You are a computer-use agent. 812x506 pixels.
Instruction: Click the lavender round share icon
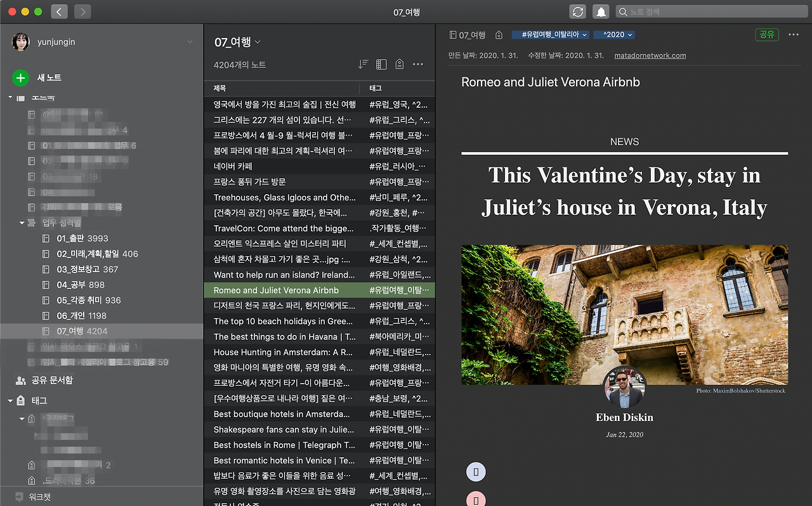476,472
